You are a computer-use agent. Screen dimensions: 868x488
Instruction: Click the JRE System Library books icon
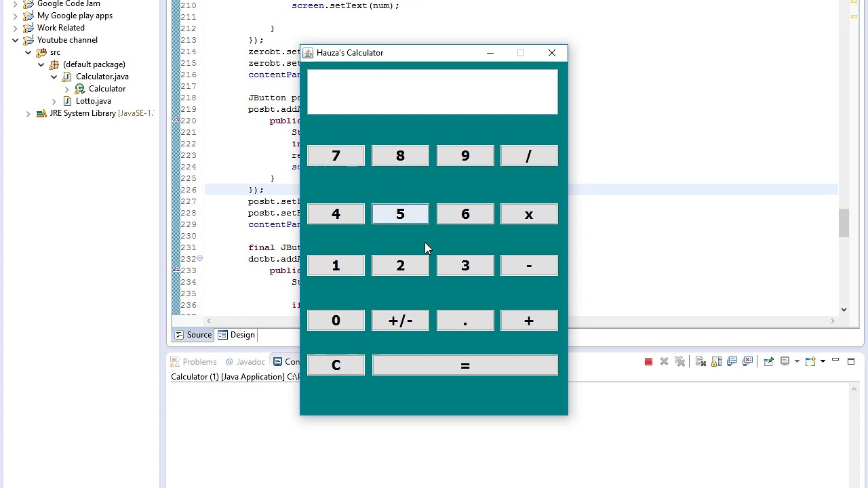pyautogui.click(x=41, y=113)
